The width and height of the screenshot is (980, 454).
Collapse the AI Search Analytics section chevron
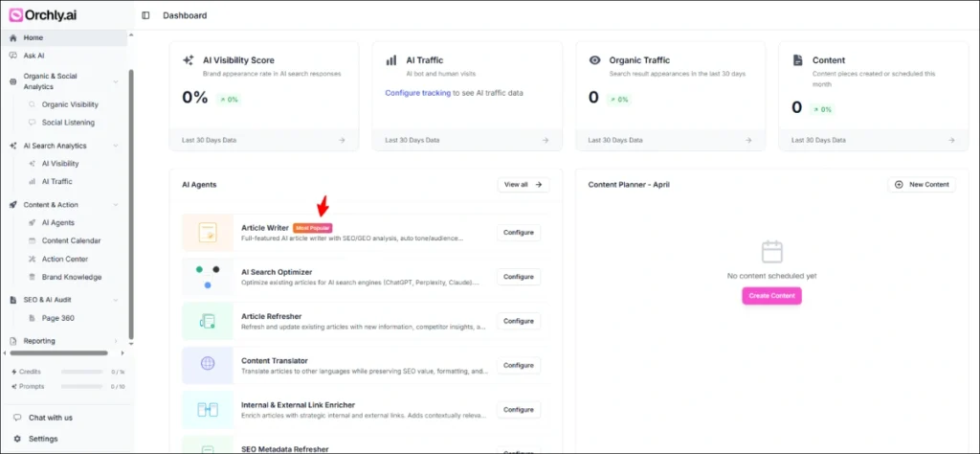[116, 146]
